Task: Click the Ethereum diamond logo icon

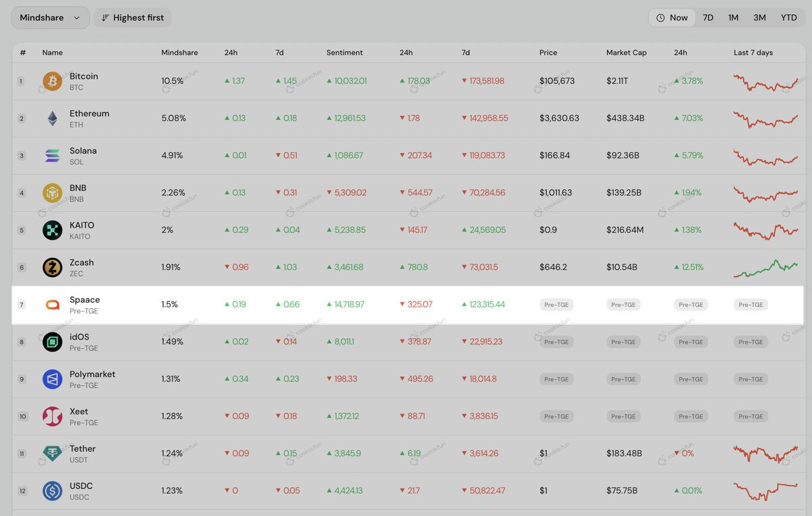Action: pyautogui.click(x=52, y=119)
